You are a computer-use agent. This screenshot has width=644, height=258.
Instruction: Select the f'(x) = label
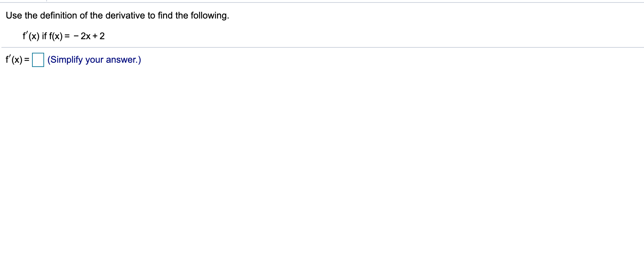click(16, 60)
